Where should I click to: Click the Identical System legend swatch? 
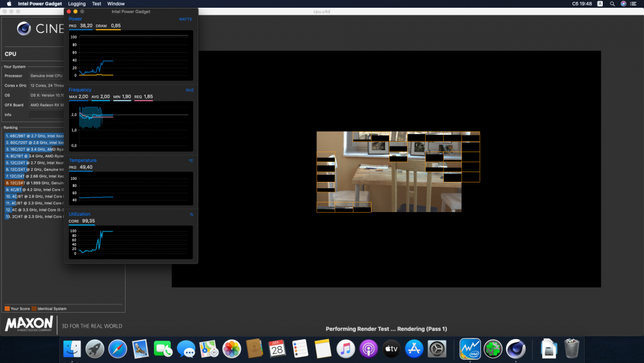click(34, 308)
